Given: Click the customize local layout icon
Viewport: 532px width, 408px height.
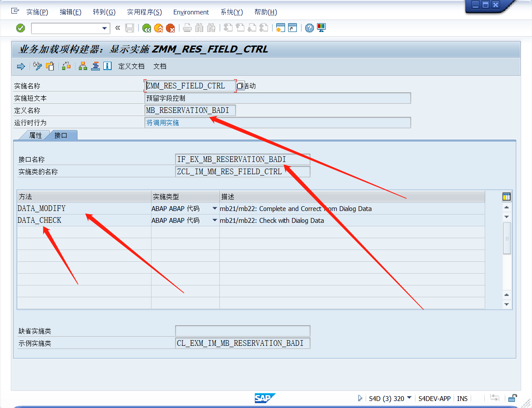Looking at the screenshot, I should tap(321, 28).
